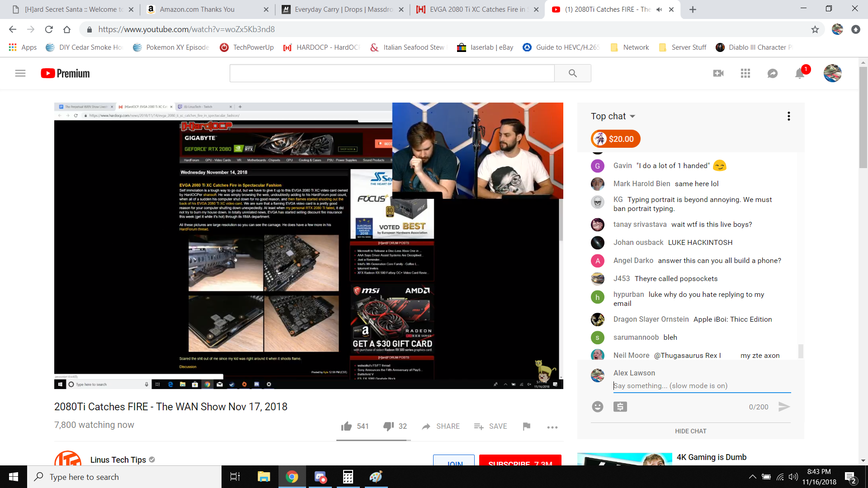The image size is (868, 488).
Task: Open the YouTube messages share icon
Action: [773, 73]
